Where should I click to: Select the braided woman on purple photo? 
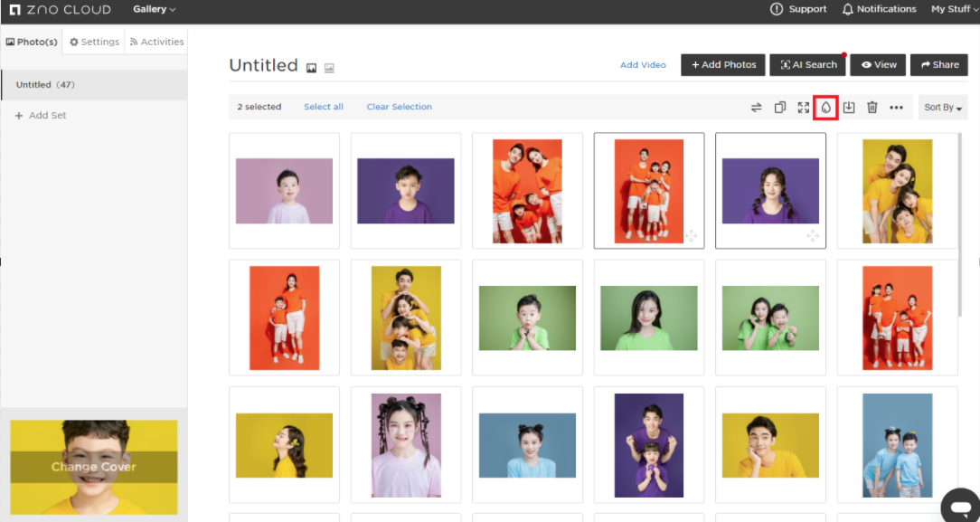pos(770,191)
